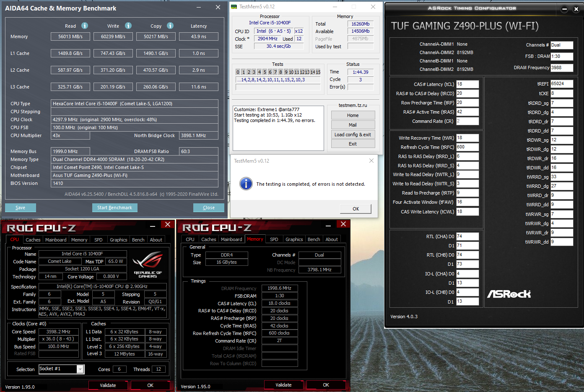Click the Refresh Cycle Time (tRFC) field

pyautogui.click(x=467, y=147)
